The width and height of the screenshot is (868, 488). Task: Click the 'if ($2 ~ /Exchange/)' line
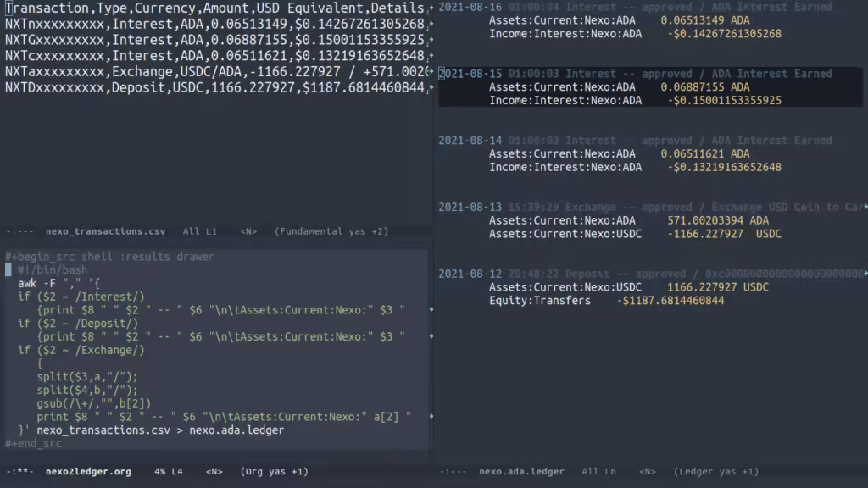tap(81, 350)
